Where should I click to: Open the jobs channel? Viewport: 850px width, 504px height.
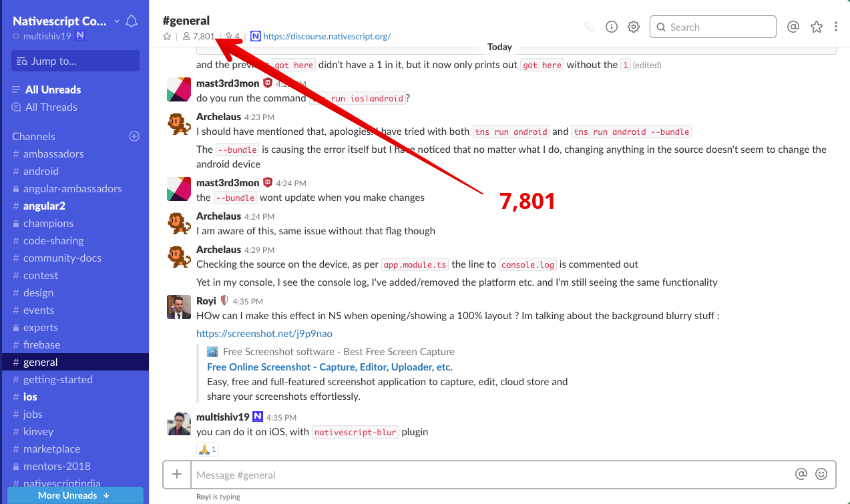33,414
